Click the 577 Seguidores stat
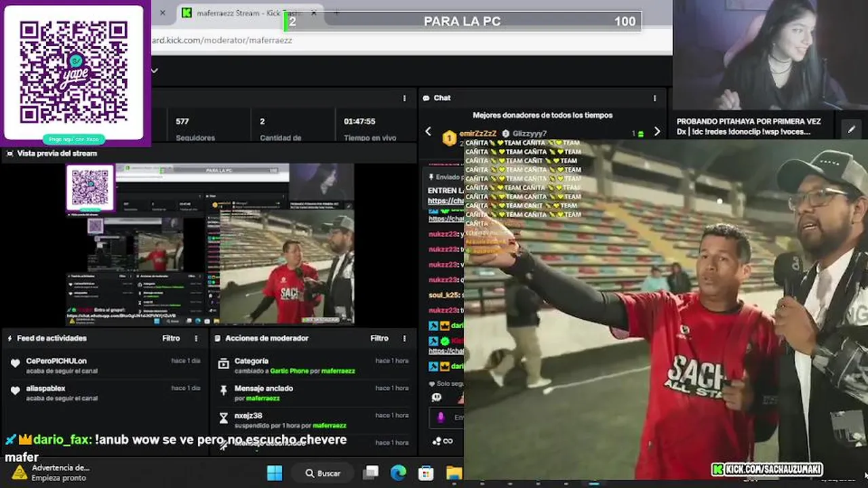Viewport: 868px width, 488px height. pos(195,129)
